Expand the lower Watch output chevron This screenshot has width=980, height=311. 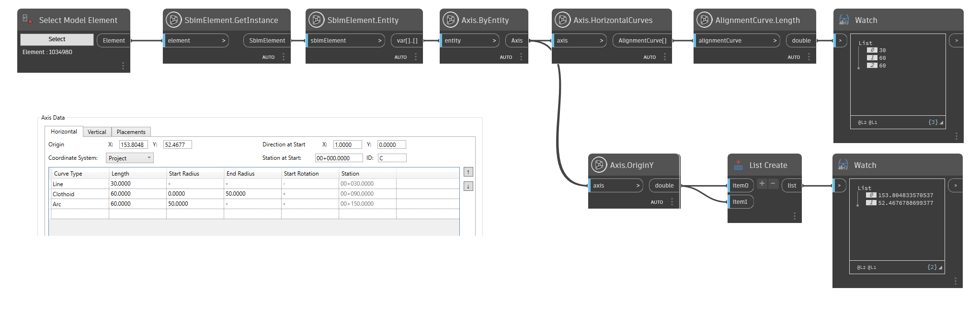(x=956, y=186)
